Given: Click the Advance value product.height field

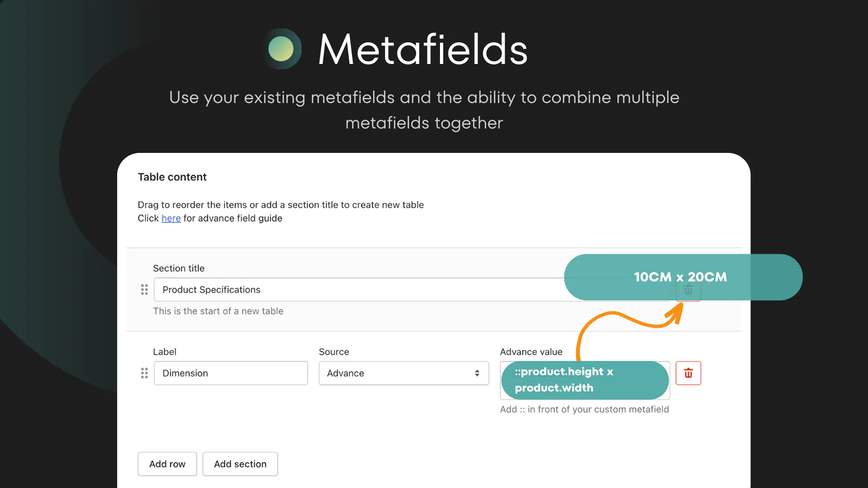Looking at the screenshot, I should 584,380.
